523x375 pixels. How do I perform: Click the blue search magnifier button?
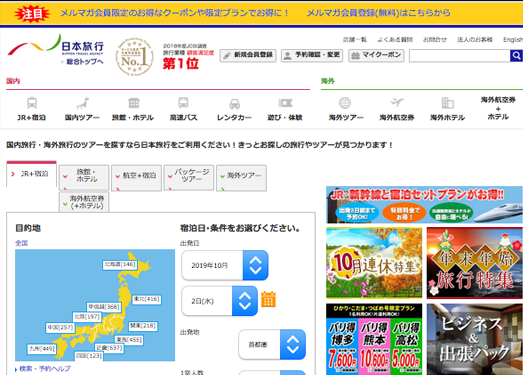(x=516, y=55)
